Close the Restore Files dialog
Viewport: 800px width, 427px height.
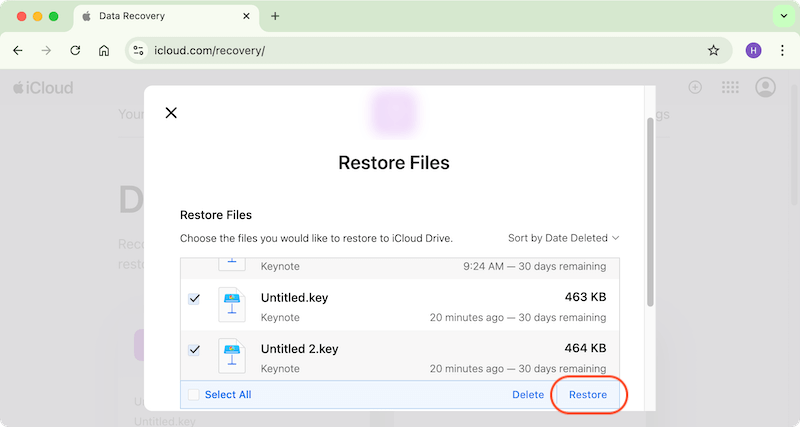171,113
